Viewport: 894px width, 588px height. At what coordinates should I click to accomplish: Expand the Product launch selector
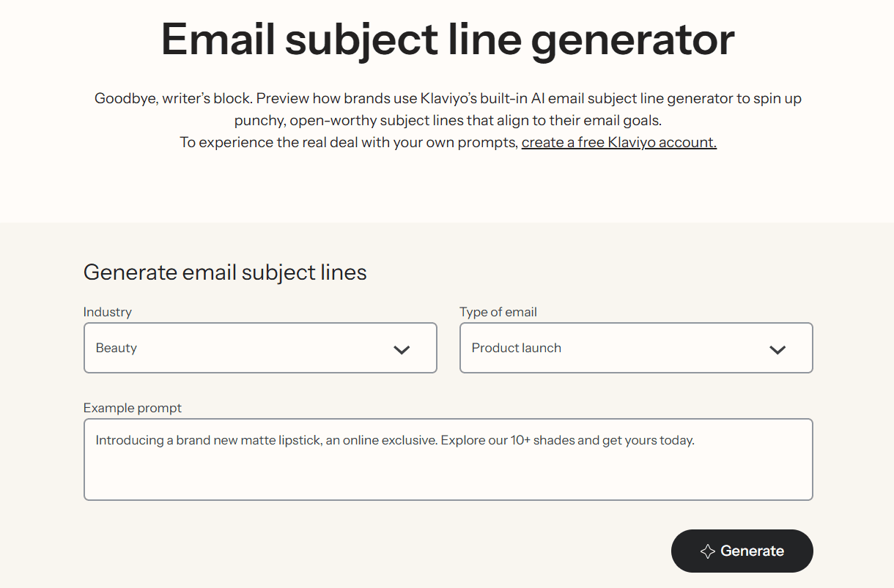coord(636,348)
